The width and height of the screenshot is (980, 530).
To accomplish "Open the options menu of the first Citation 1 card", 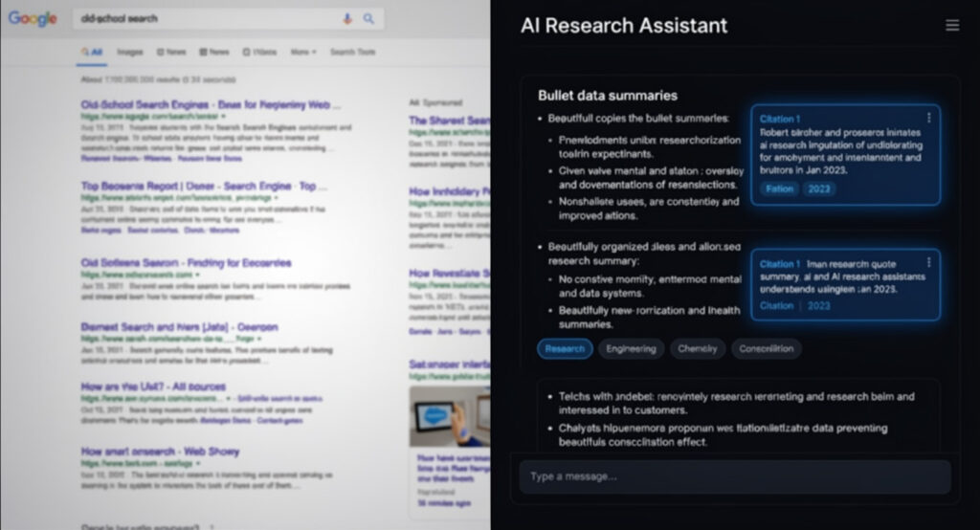I will [x=928, y=118].
